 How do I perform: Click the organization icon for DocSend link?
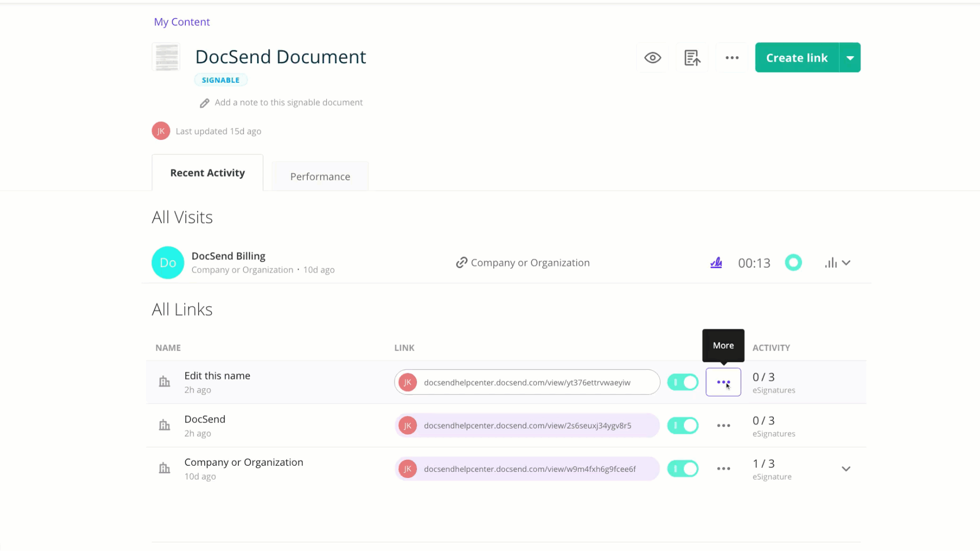click(x=164, y=425)
